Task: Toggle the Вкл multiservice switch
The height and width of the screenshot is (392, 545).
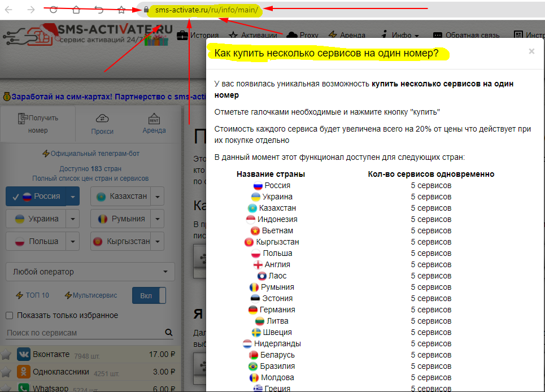Action: click(149, 296)
